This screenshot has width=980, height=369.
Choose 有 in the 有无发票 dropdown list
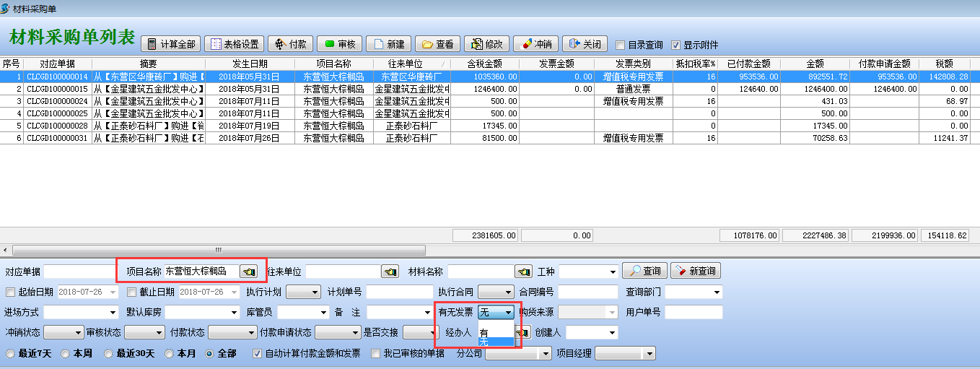pos(484,333)
